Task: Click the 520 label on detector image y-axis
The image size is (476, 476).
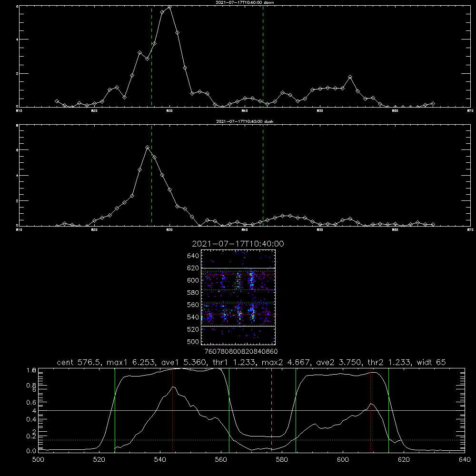Action: click(x=193, y=329)
